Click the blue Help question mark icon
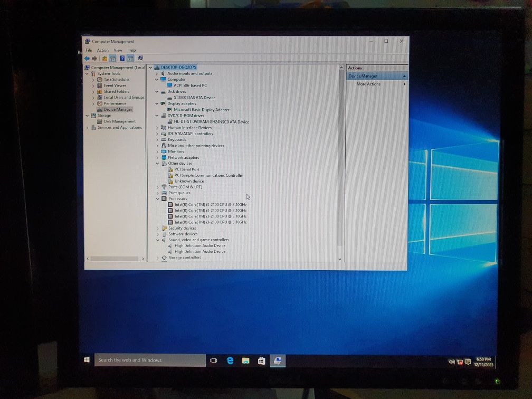The height and width of the screenshot is (399, 532). click(x=122, y=59)
